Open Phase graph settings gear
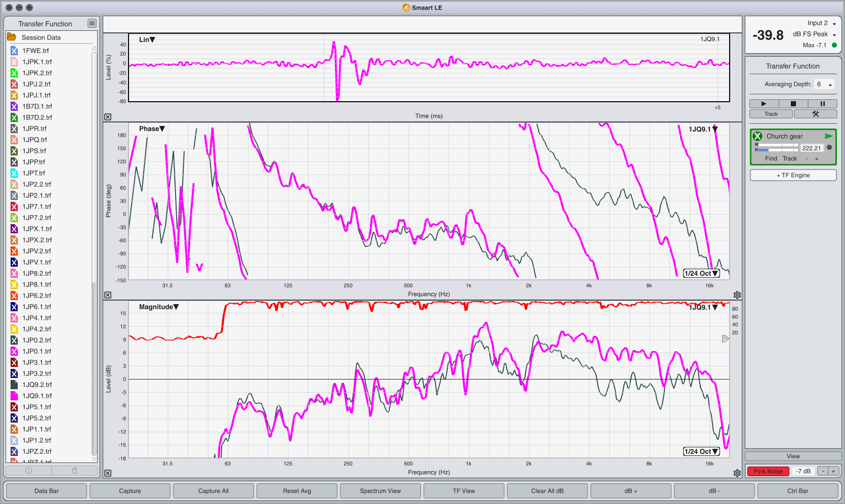This screenshot has width=845, height=504. pos(737,295)
